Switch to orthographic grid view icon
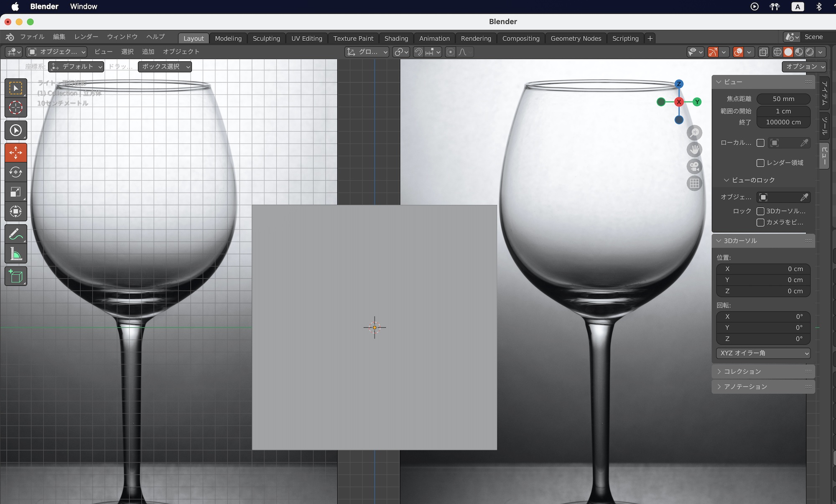This screenshot has height=504, width=836. 694,183
